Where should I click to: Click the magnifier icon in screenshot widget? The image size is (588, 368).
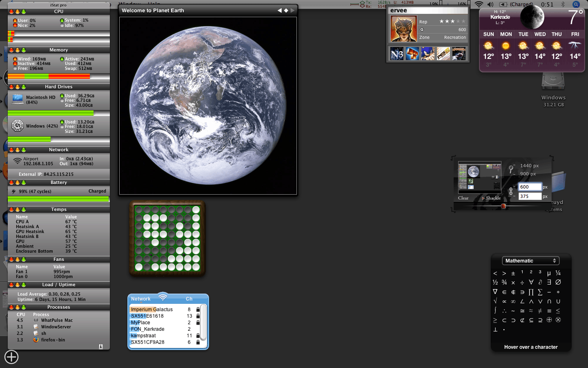click(x=511, y=169)
